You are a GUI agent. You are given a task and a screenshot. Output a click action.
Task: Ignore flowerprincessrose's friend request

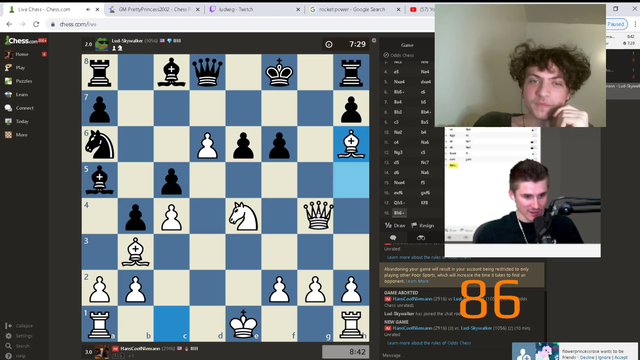click(x=604, y=357)
